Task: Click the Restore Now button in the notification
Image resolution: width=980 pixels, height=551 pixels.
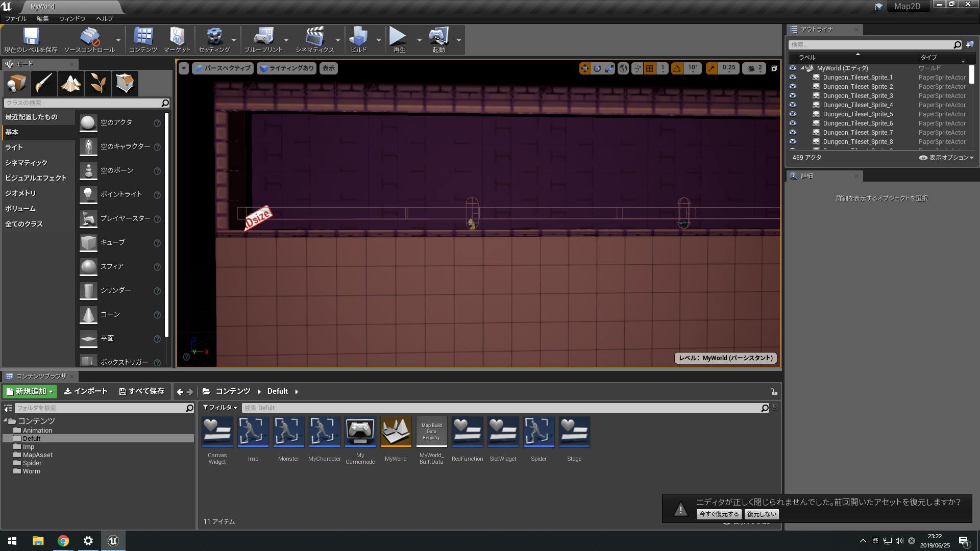Action: (719, 514)
